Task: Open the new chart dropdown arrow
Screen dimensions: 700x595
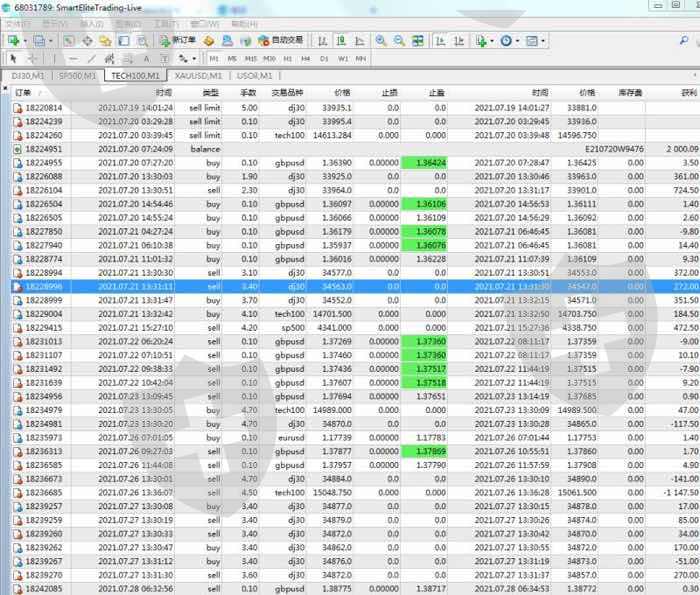Action: 24,41
